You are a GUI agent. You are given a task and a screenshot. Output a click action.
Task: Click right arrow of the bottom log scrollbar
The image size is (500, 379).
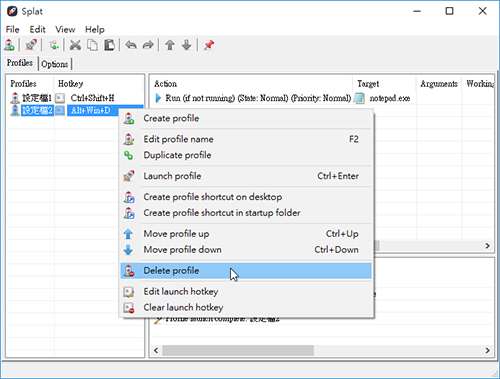(487, 350)
